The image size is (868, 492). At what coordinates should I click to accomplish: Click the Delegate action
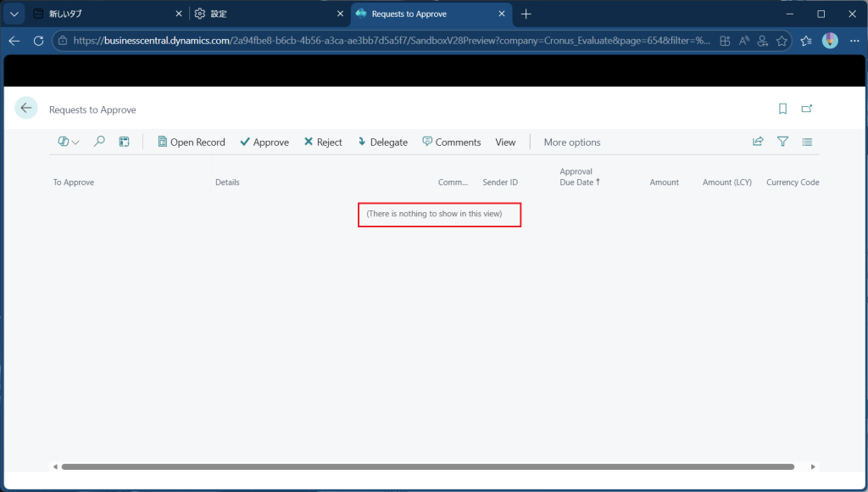382,142
